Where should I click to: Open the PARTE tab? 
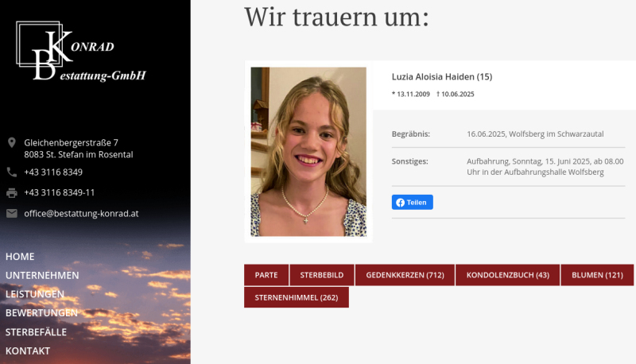266,275
